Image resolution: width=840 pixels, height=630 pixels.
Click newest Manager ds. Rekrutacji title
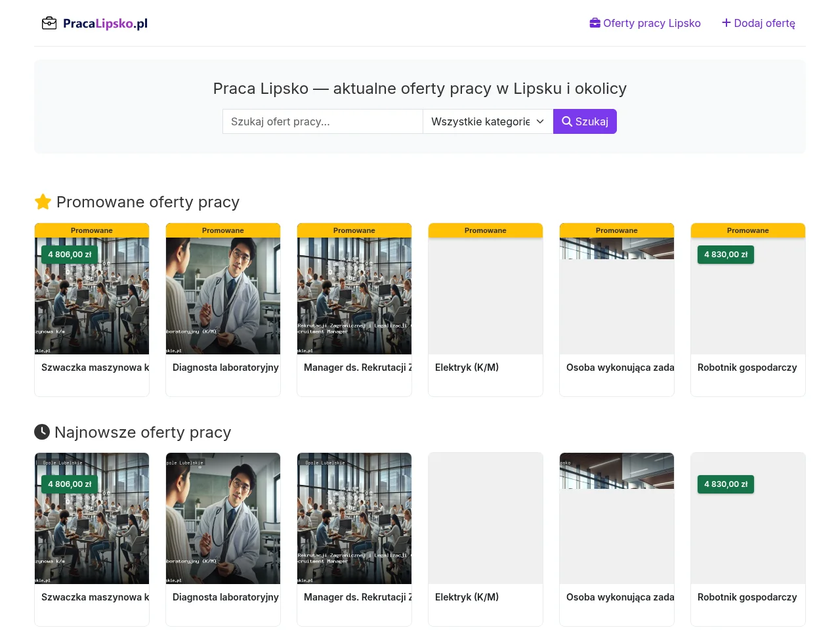[358, 597]
